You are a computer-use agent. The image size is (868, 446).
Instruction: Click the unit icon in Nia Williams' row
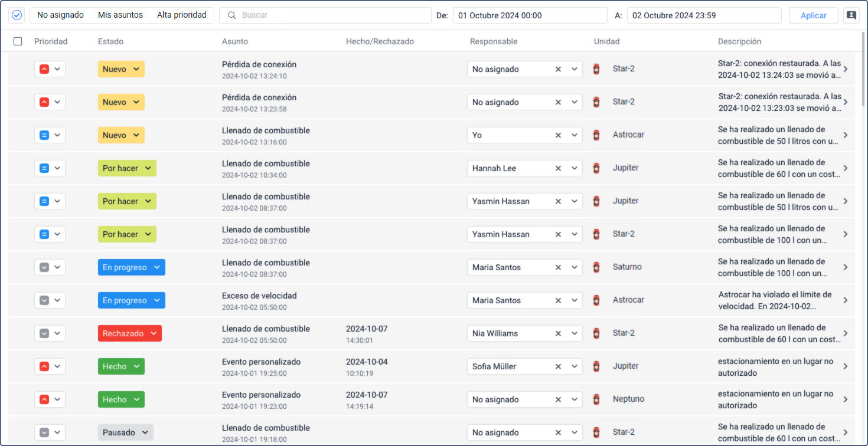(x=596, y=333)
